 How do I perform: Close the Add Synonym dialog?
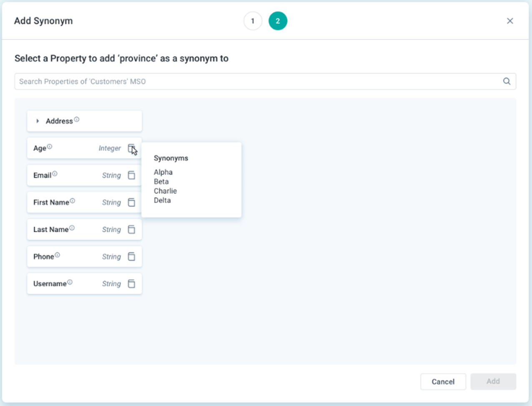tap(510, 21)
